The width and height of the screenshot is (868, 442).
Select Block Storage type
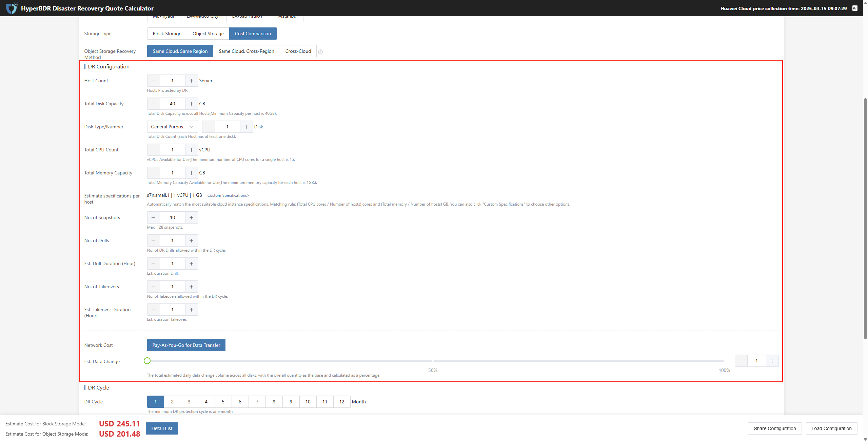pos(167,34)
